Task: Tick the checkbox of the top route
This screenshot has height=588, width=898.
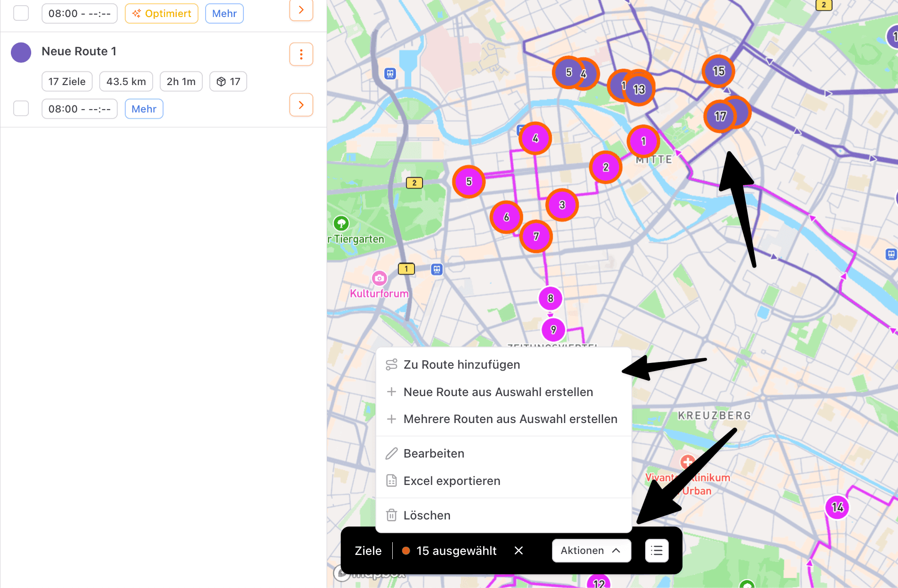Action: (x=21, y=13)
